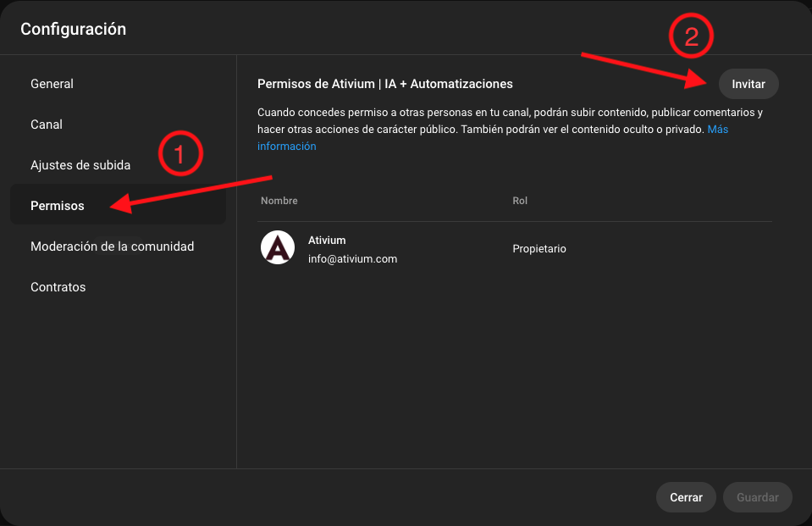Image resolution: width=812 pixels, height=526 pixels.
Task: Select the Ativium user name
Action: [x=327, y=240]
